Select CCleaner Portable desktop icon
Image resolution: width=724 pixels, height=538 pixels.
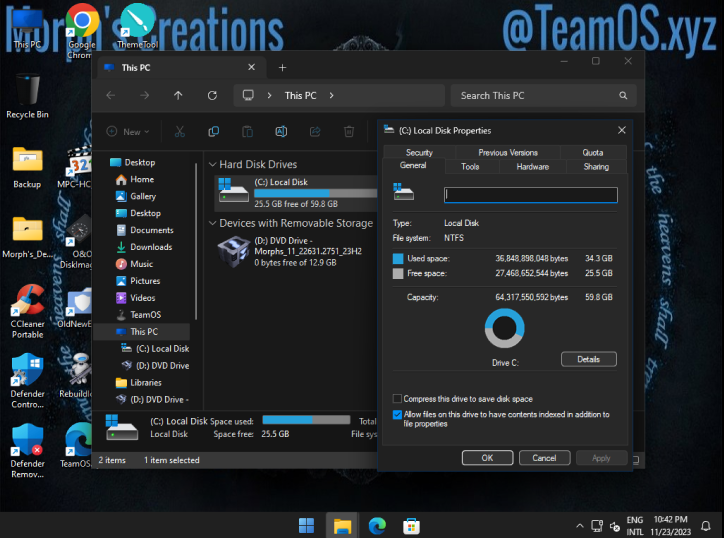pos(27,312)
